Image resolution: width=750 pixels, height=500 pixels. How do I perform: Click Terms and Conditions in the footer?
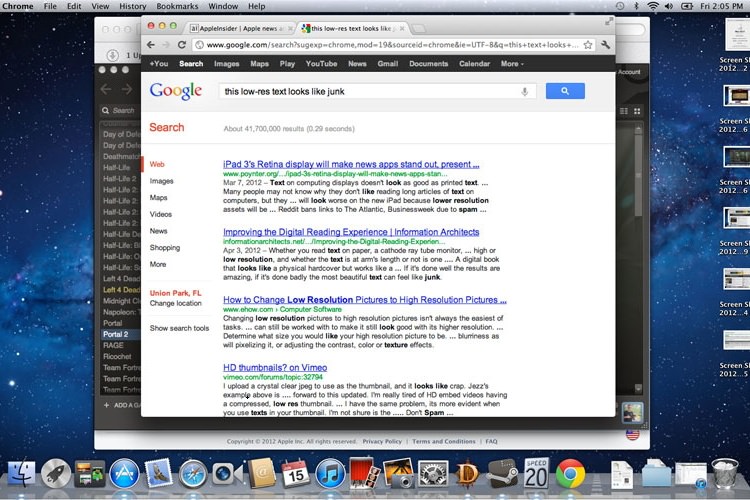(444, 442)
